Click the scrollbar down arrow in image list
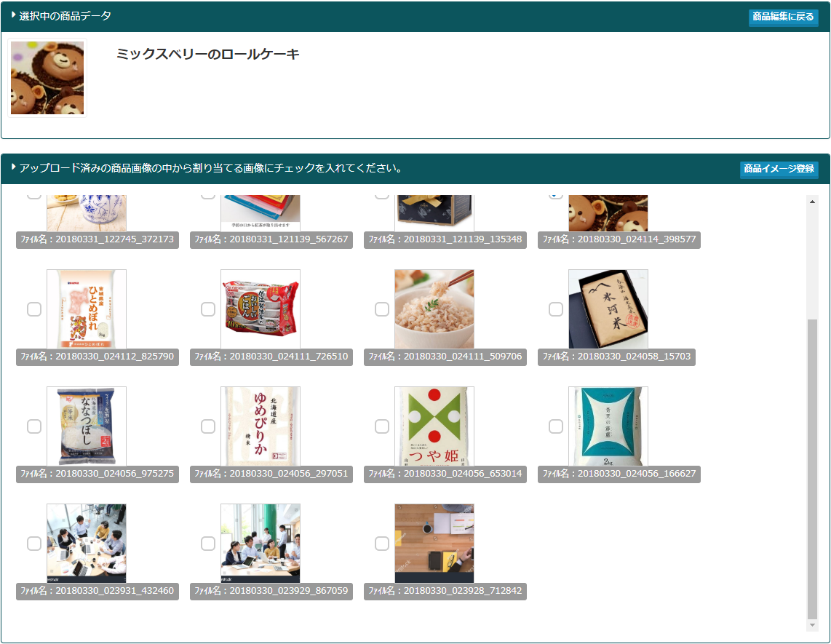 [812, 625]
